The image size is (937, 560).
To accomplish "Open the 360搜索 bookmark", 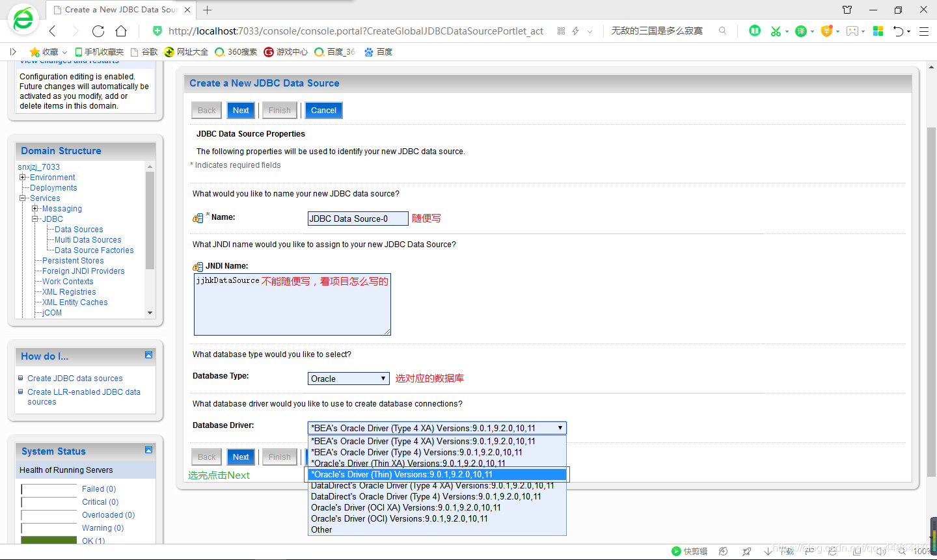I will tap(236, 51).
